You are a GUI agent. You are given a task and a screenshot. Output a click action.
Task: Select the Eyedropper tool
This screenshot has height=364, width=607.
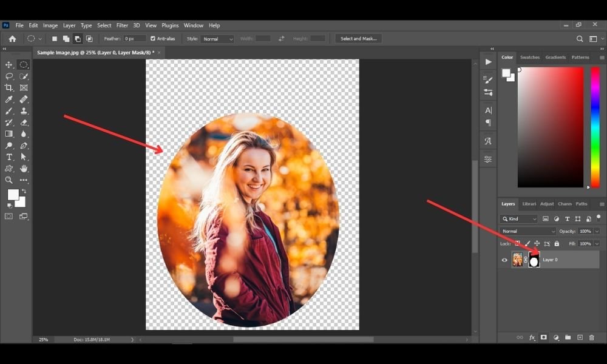click(9, 99)
